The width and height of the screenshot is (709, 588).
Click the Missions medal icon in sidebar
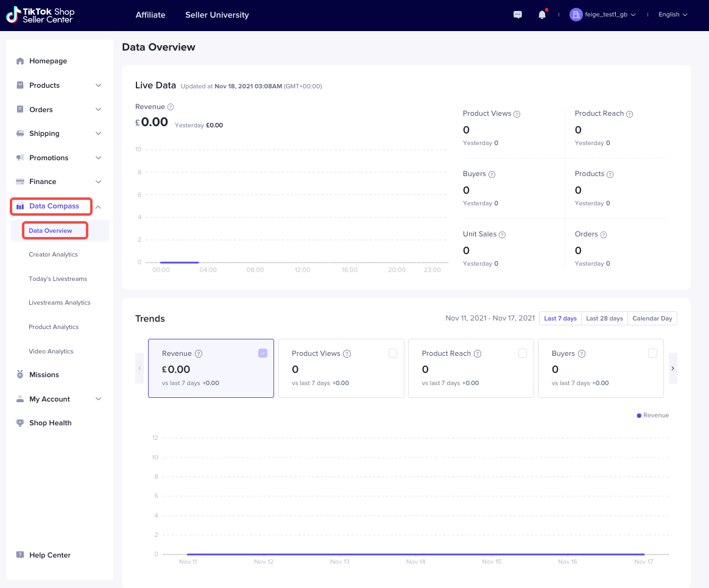[20, 375]
